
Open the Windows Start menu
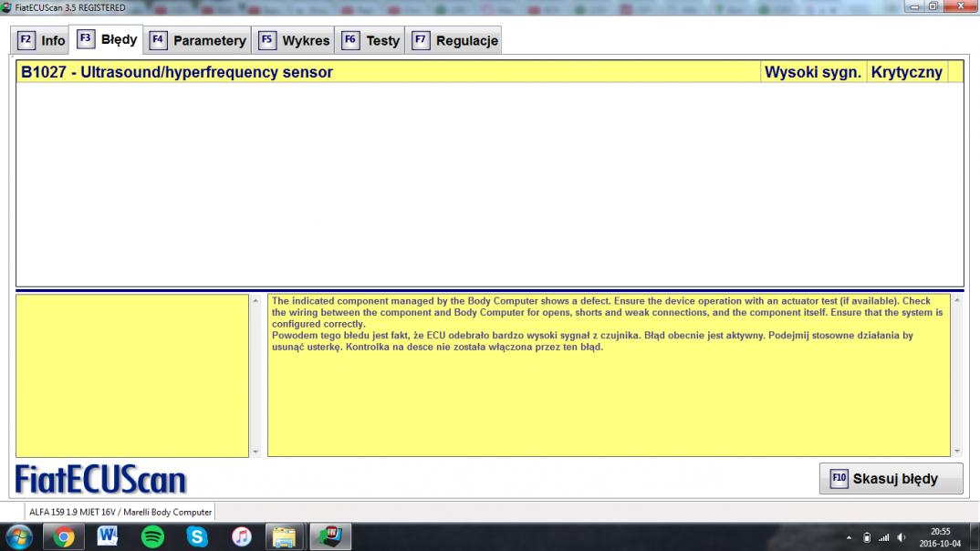[x=19, y=536]
